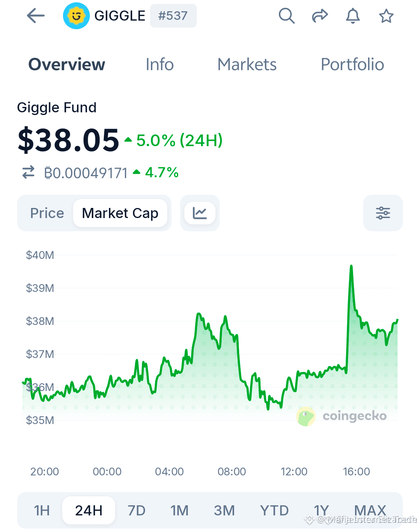The height and width of the screenshot is (529, 420).
Task: Switch to the Markets tab
Action: (247, 65)
